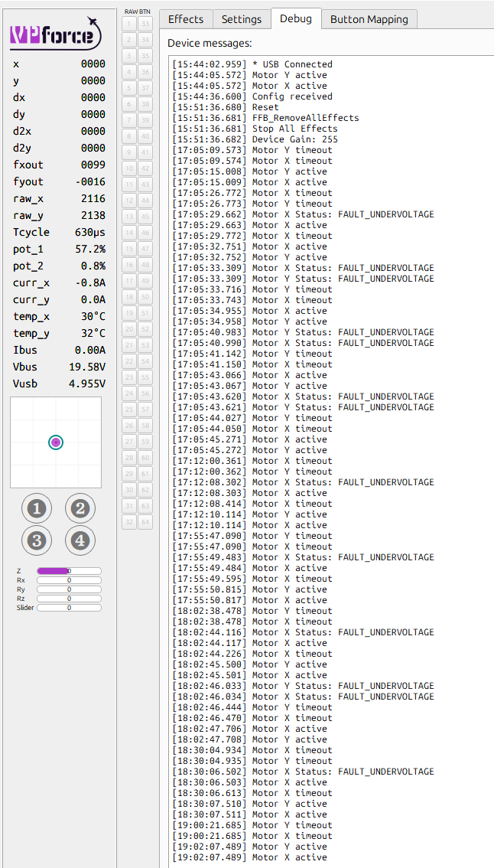
Task: Click raw button indicator 6
Action: pyautogui.click(x=129, y=104)
